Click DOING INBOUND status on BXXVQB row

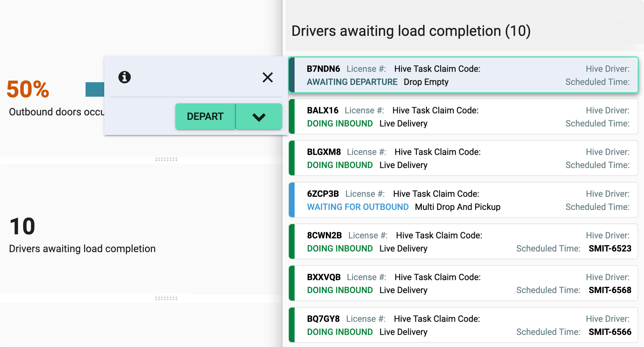pos(340,290)
